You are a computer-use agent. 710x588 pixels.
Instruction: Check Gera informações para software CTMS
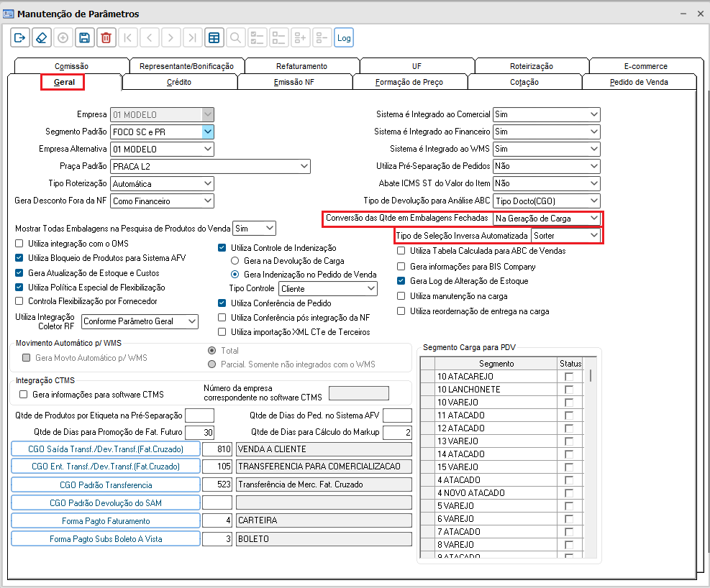[x=23, y=395]
